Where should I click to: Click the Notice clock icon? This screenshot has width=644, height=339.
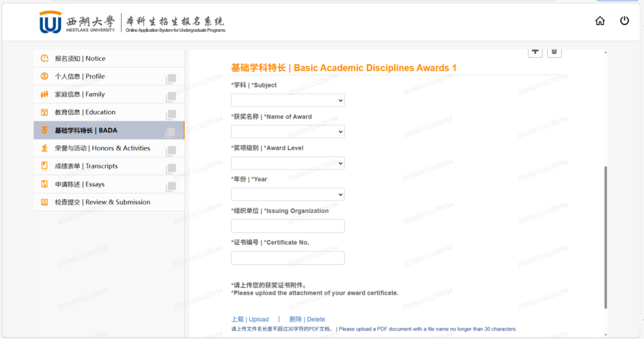coord(44,58)
